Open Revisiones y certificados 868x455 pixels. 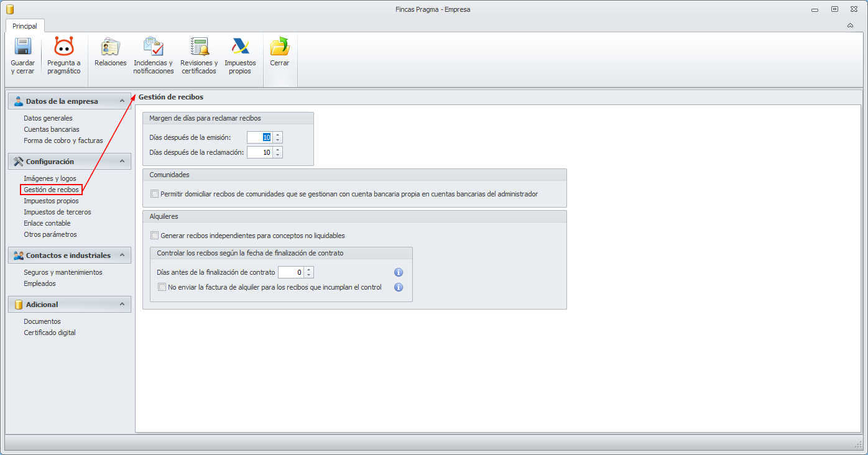(199, 56)
